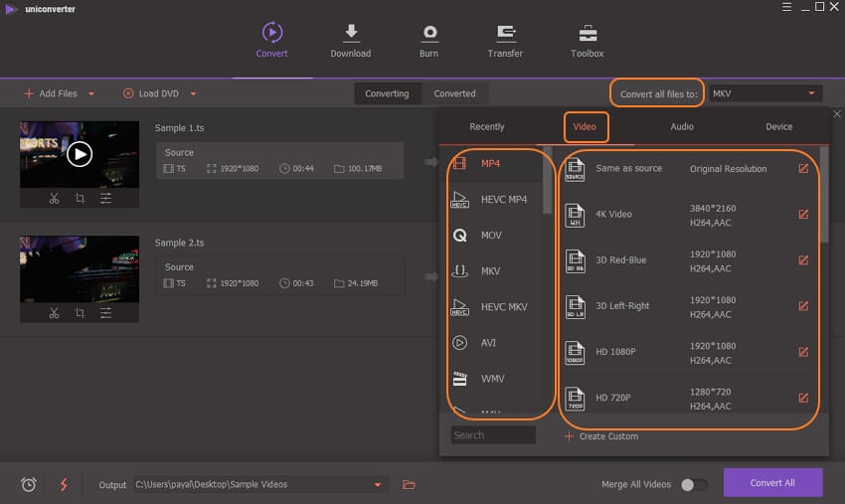Image resolution: width=845 pixels, height=504 pixels.
Task: Open the schedule alarm clock icon
Action: 29,484
